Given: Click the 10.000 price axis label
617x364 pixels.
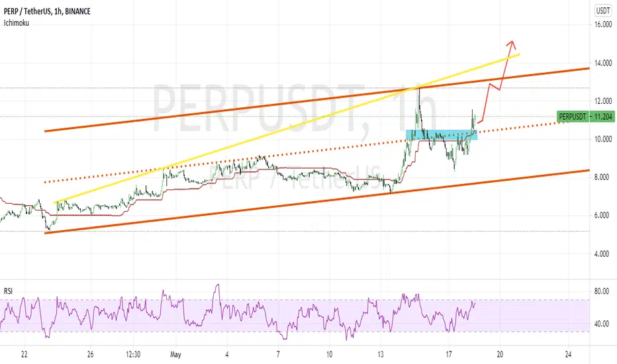Looking at the screenshot, I should pos(603,139).
